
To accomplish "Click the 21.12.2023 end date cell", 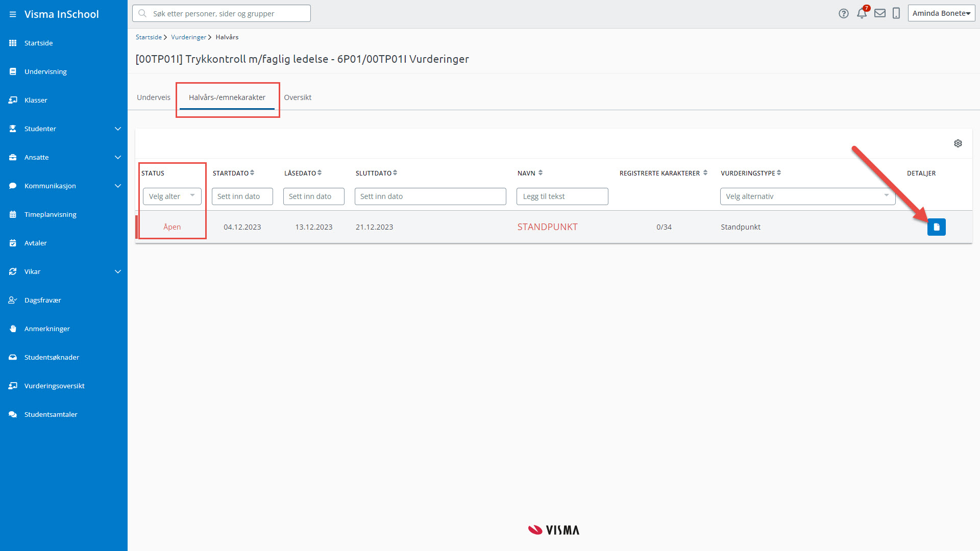I will point(375,227).
